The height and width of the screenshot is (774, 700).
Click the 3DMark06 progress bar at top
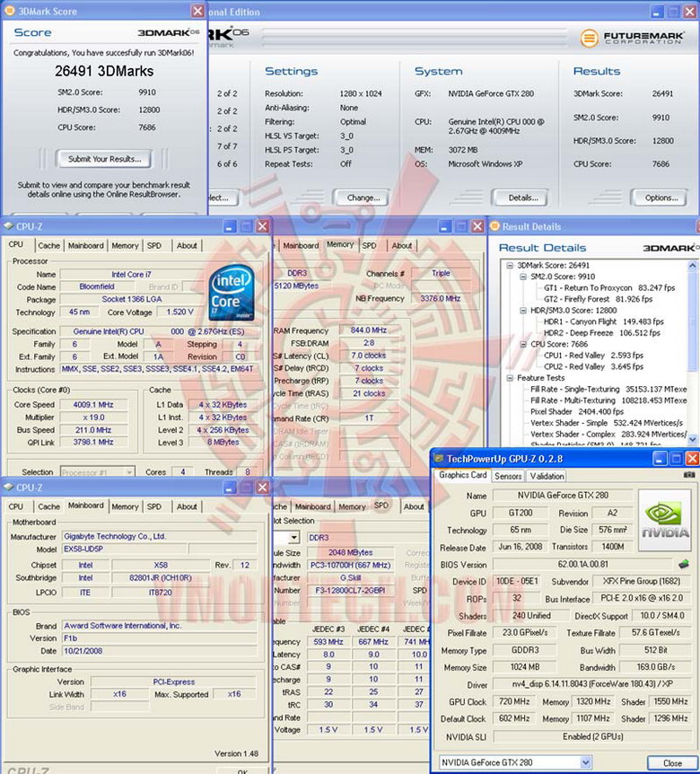[414, 38]
